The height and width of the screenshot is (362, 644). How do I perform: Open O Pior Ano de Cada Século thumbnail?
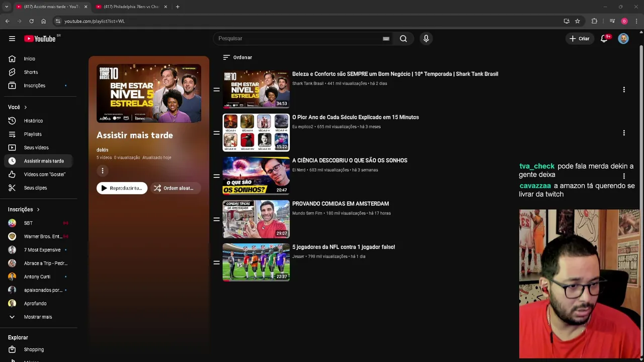pos(256,133)
